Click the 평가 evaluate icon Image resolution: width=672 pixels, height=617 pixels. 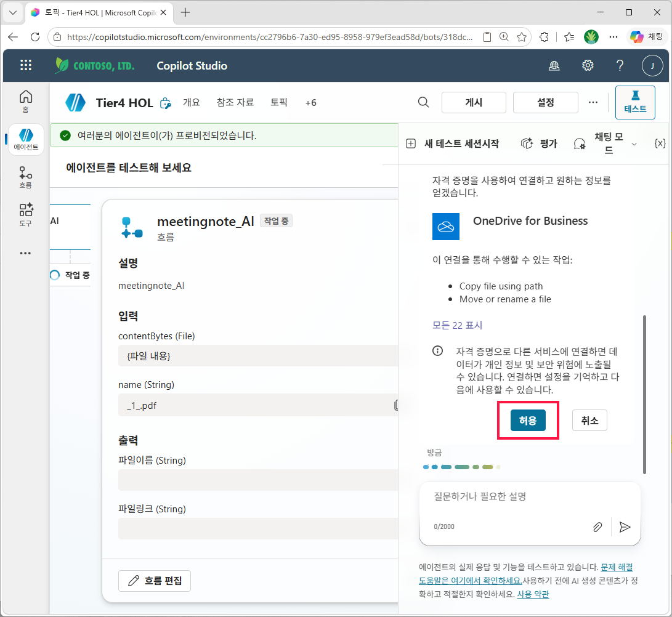coord(527,143)
